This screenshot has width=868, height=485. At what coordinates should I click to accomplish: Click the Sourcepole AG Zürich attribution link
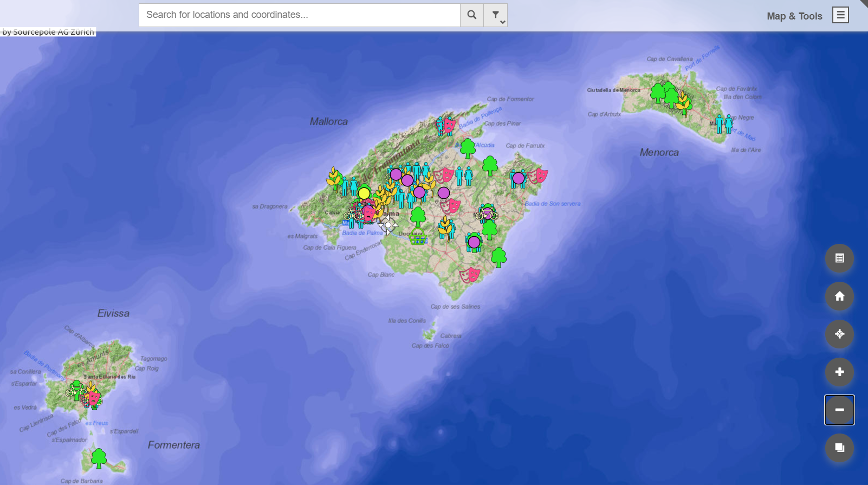tap(48, 32)
